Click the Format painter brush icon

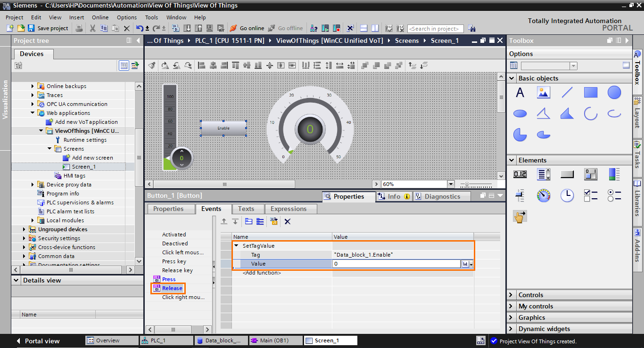point(152,65)
